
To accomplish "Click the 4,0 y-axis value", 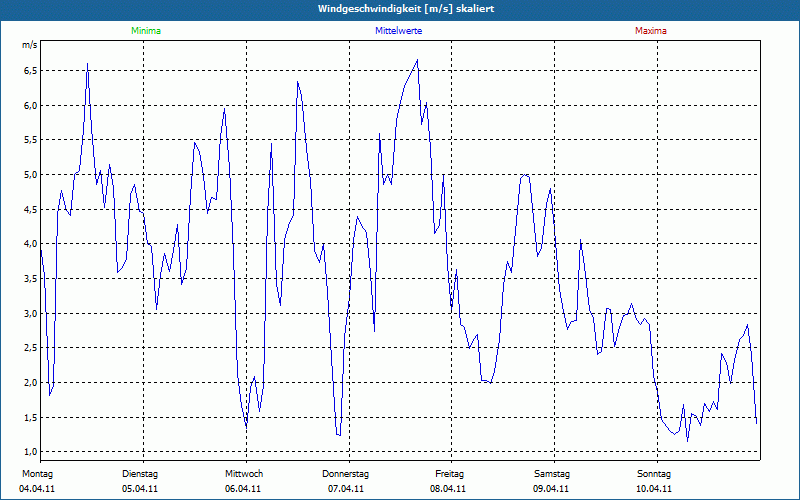I will pyautogui.click(x=31, y=244).
